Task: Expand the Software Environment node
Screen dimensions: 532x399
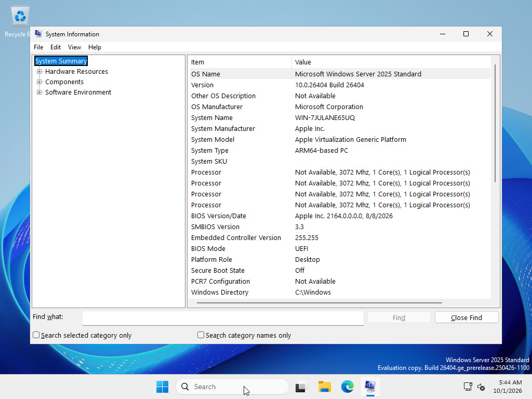Action: click(x=39, y=92)
